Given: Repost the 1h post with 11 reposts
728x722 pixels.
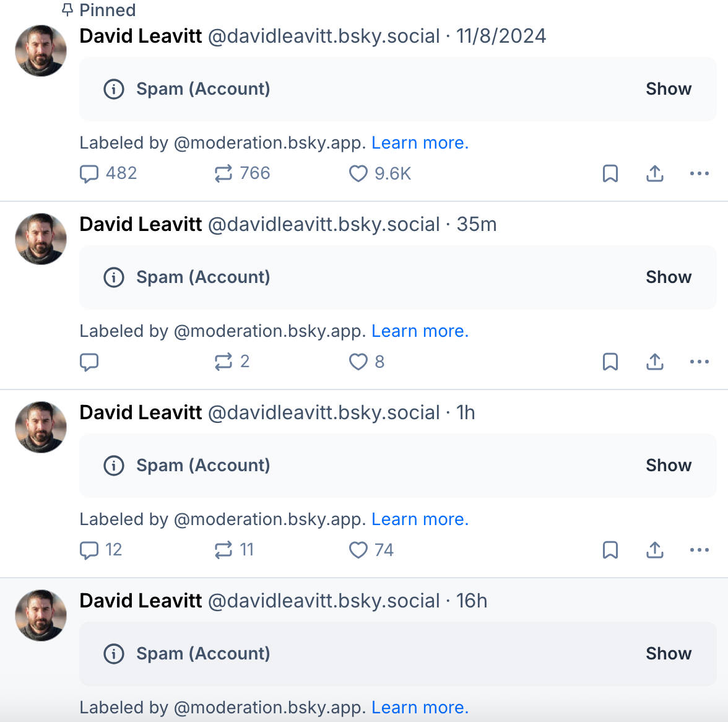Looking at the screenshot, I should [223, 550].
